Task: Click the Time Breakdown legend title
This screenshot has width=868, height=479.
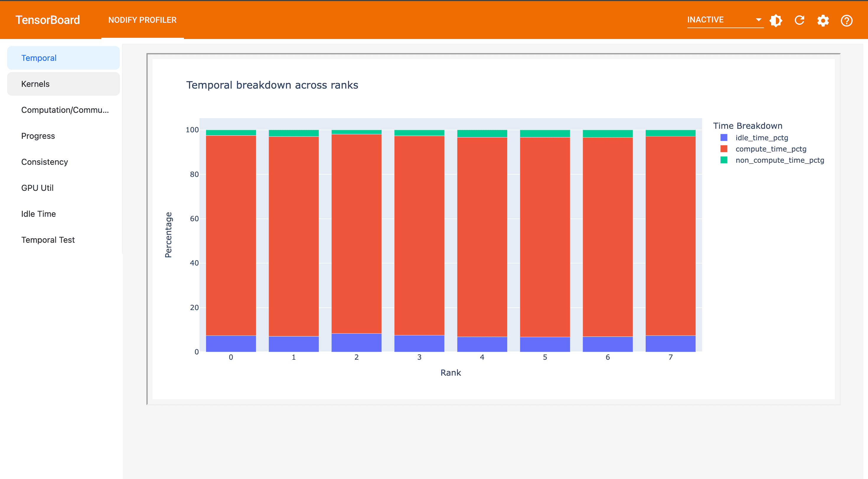Action: click(x=747, y=126)
